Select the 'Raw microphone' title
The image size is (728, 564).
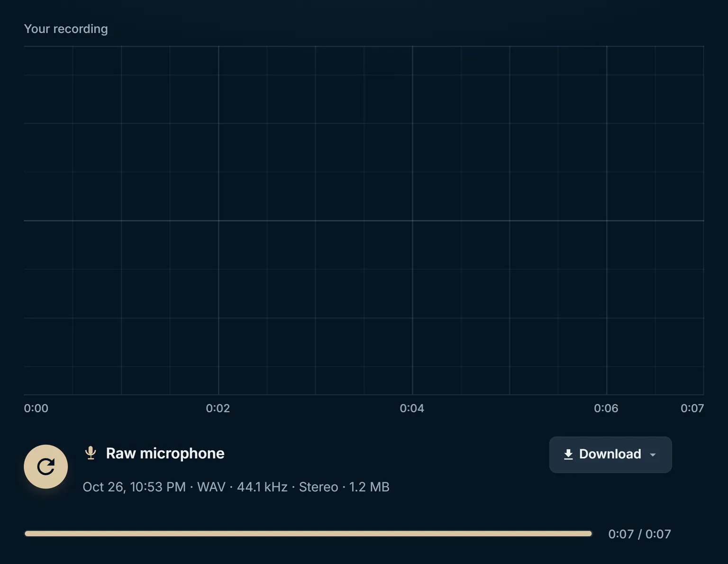click(x=165, y=453)
